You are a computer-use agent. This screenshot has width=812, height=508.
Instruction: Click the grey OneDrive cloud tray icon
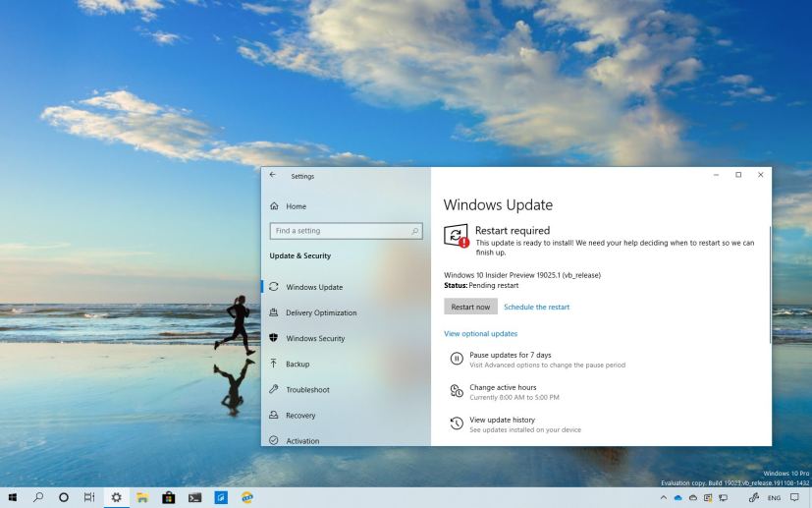click(693, 497)
